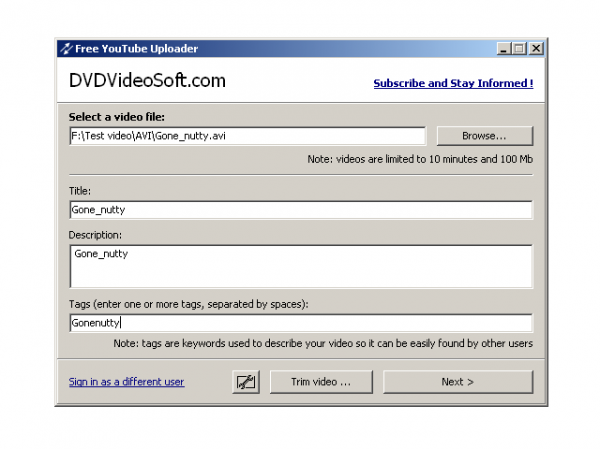
Task: Click the 'Description:' label
Action: click(95, 235)
